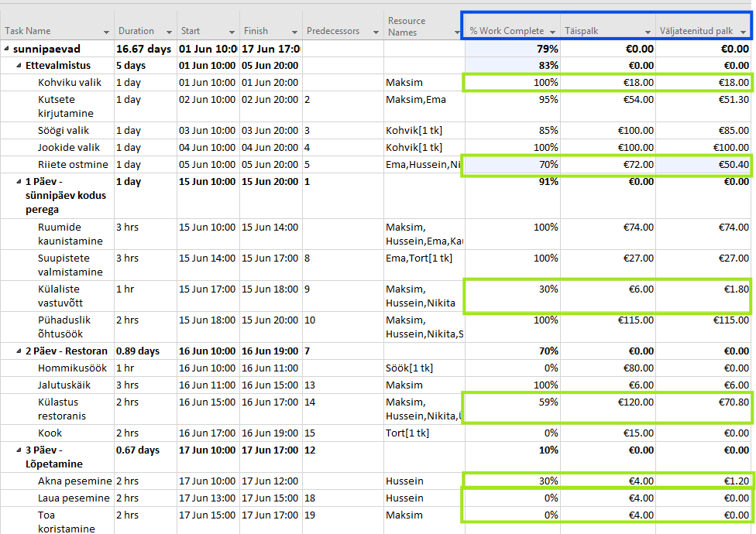Open the Väljateenitud palk column dropdown arrow

pyautogui.click(x=744, y=32)
